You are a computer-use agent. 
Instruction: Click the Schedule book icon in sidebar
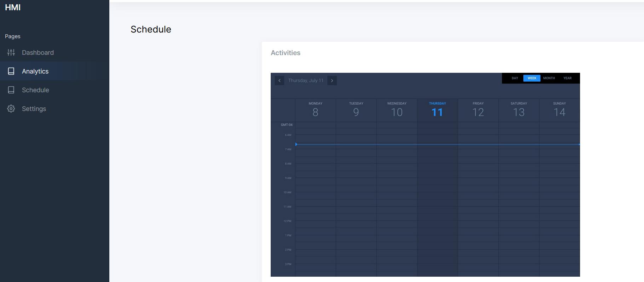(x=11, y=90)
